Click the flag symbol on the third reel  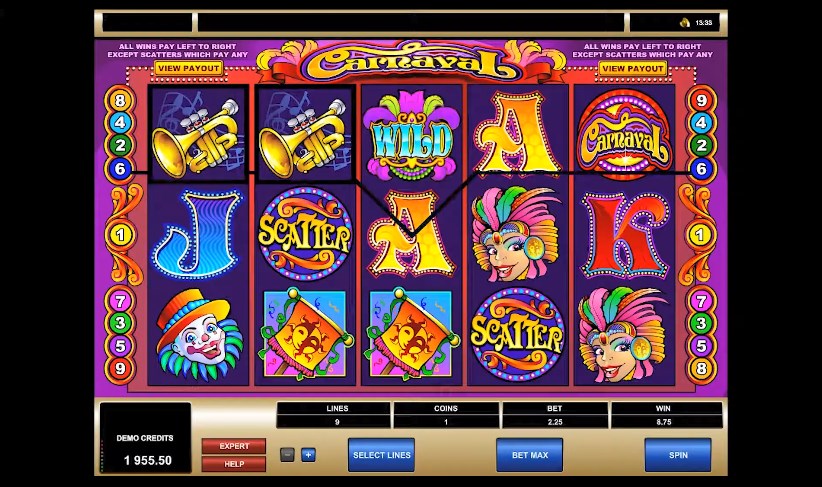pos(412,334)
